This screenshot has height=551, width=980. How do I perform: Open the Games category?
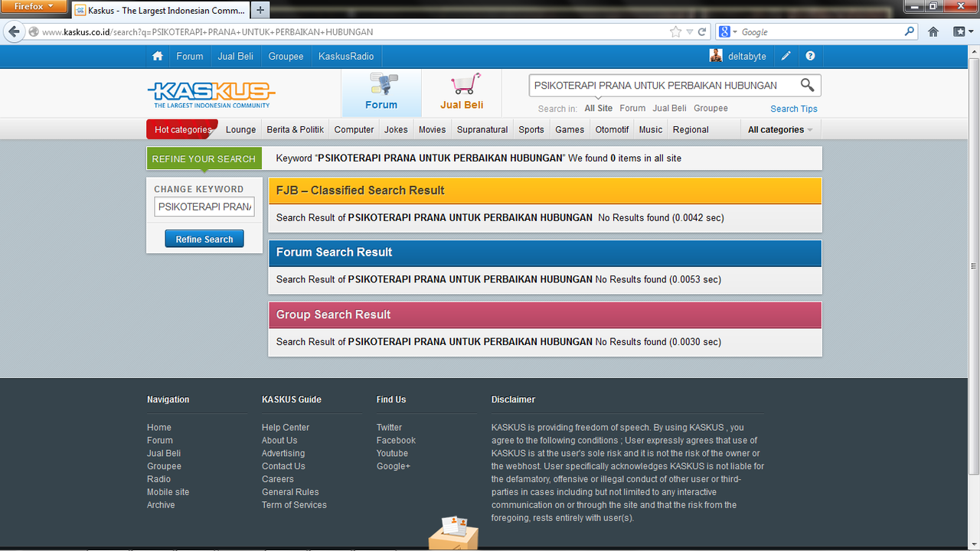click(x=570, y=129)
